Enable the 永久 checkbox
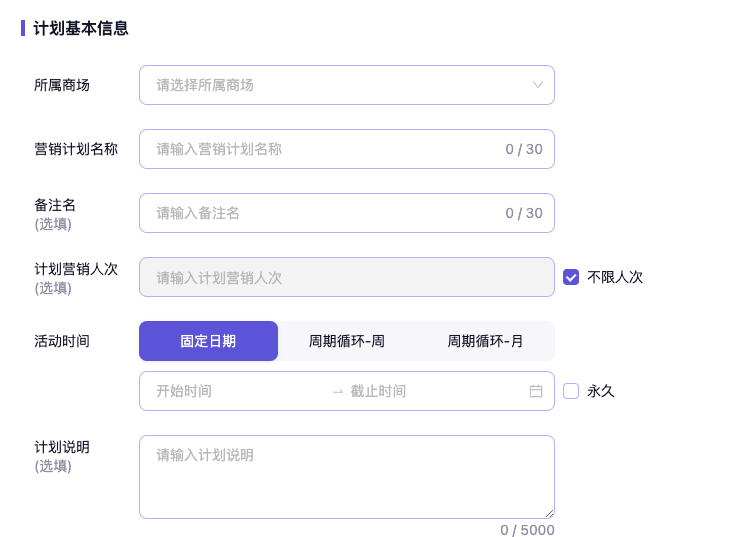Screen dimensions: 733x537 point(571,391)
